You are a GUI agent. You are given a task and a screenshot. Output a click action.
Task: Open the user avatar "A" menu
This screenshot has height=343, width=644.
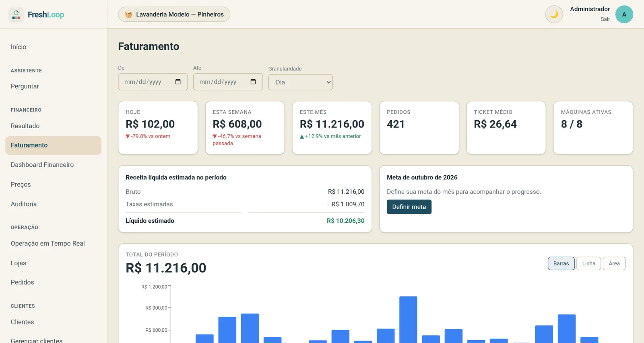[x=624, y=14]
